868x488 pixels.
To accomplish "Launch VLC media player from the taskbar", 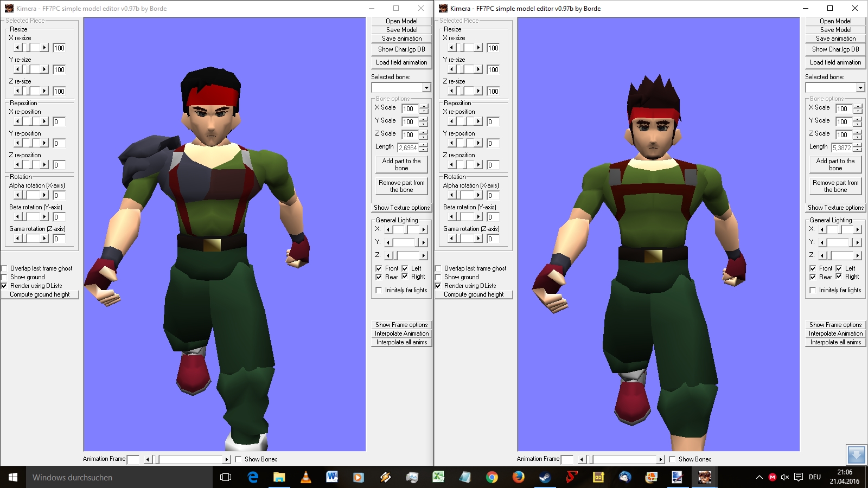I will coord(305,477).
